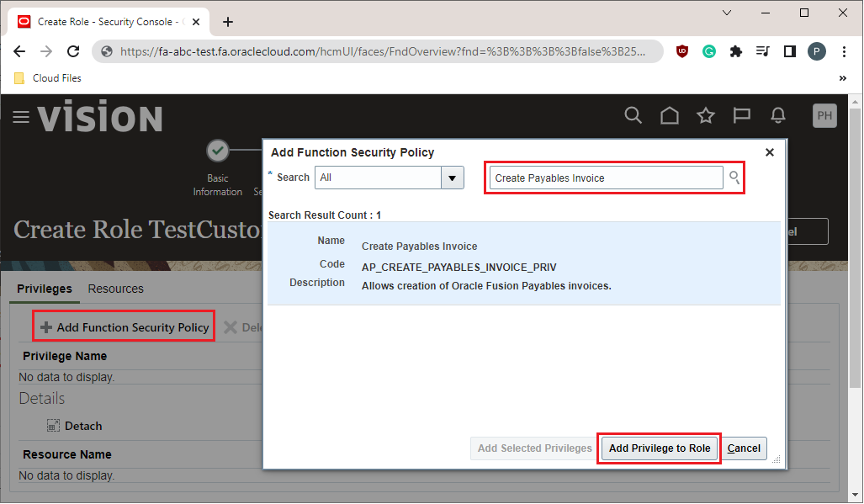Close the Create Role browser tab
Screen dimensions: 864x504
(196, 22)
